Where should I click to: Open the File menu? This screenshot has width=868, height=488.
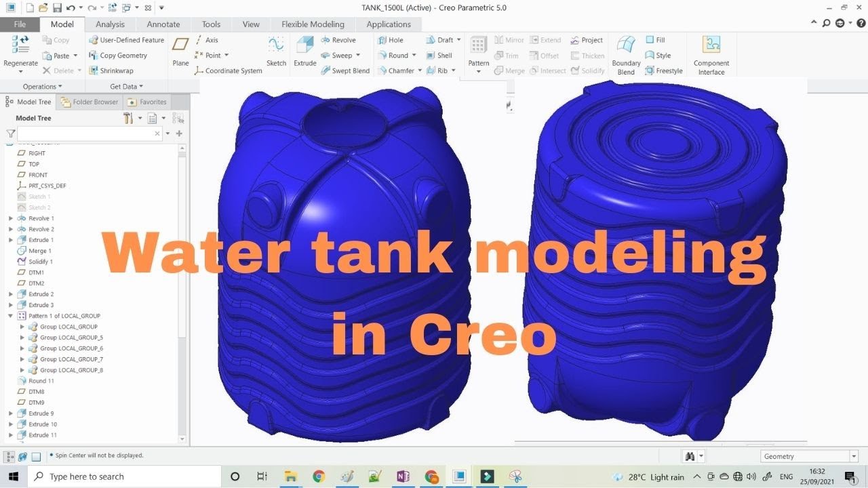20,24
